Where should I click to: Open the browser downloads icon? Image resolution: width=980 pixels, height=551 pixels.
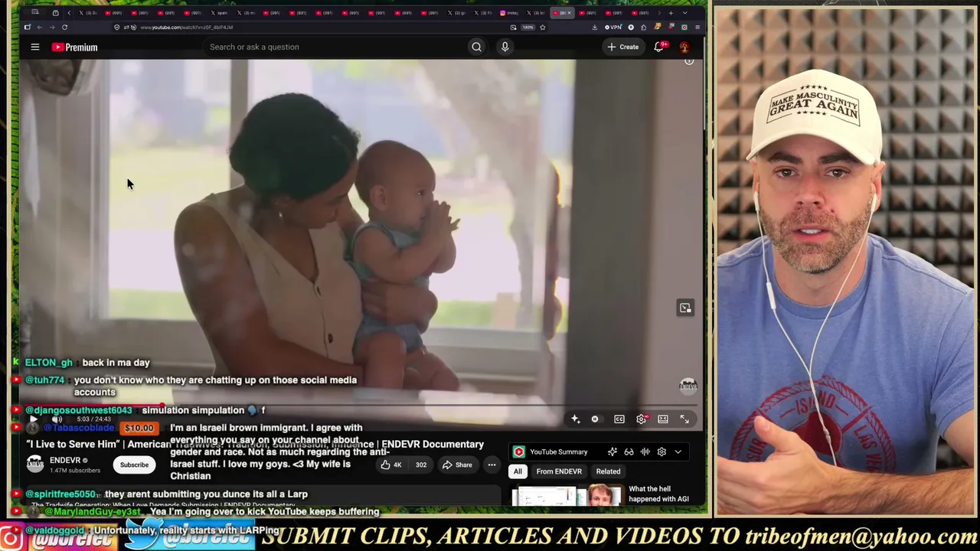(x=594, y=28)
